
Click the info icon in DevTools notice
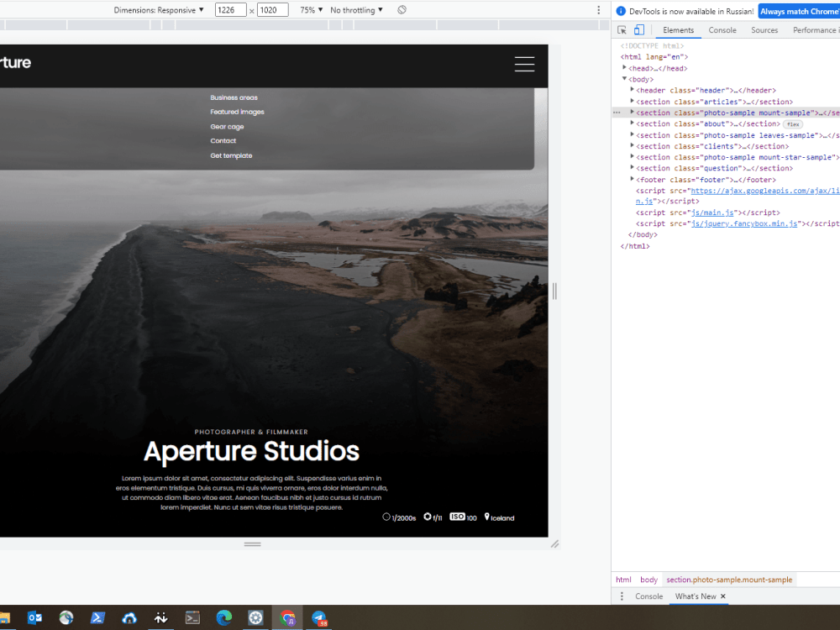tap(621, 11)
